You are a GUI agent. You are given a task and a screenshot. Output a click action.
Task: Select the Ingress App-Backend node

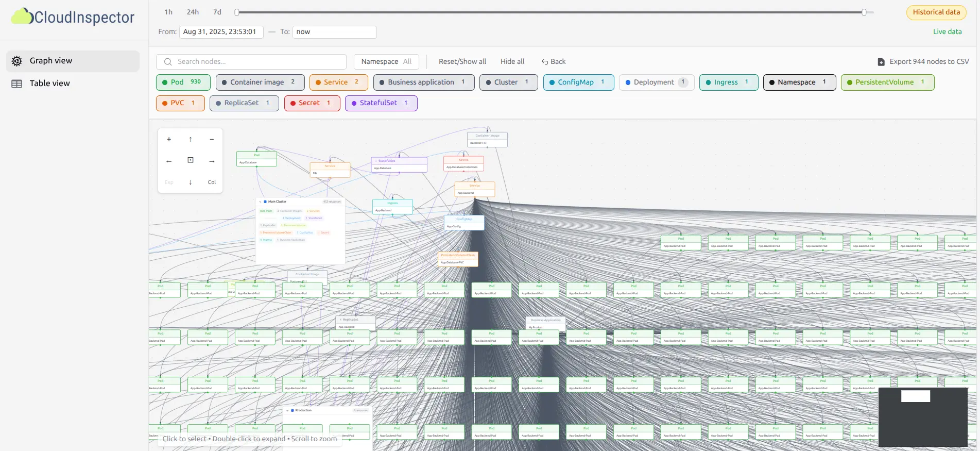(x=392, y=207)
